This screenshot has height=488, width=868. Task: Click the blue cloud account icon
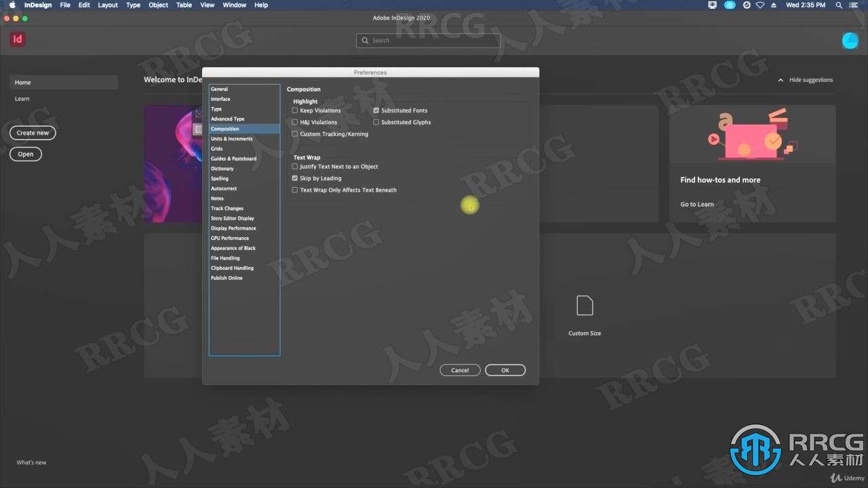(x=850, y=41)
